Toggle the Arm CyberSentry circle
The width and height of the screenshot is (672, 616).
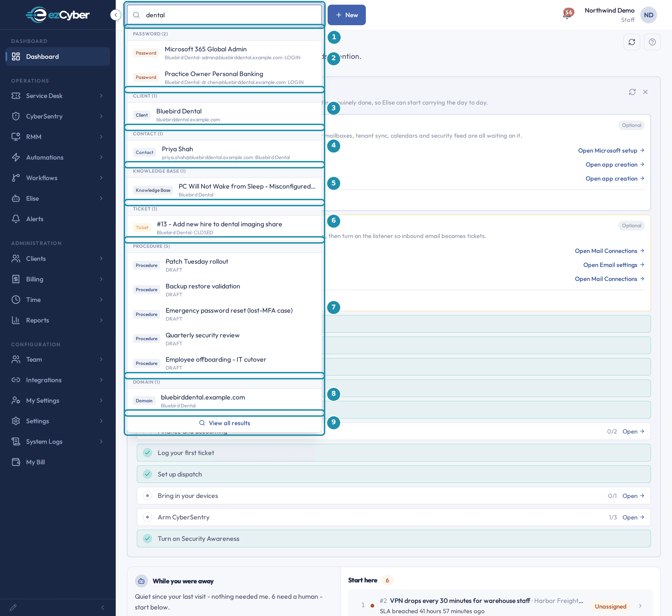pos(147,517)
